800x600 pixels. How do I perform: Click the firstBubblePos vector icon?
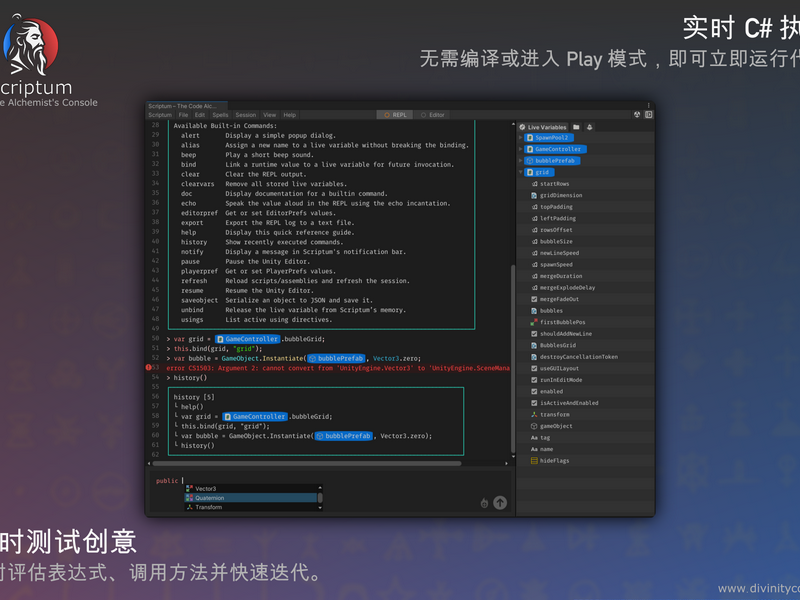point(534,322)
